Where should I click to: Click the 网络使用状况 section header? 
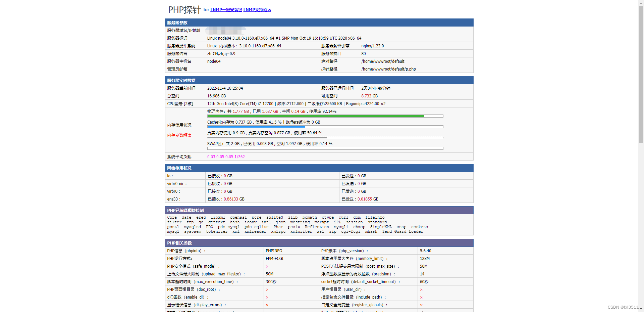(319, 168)
